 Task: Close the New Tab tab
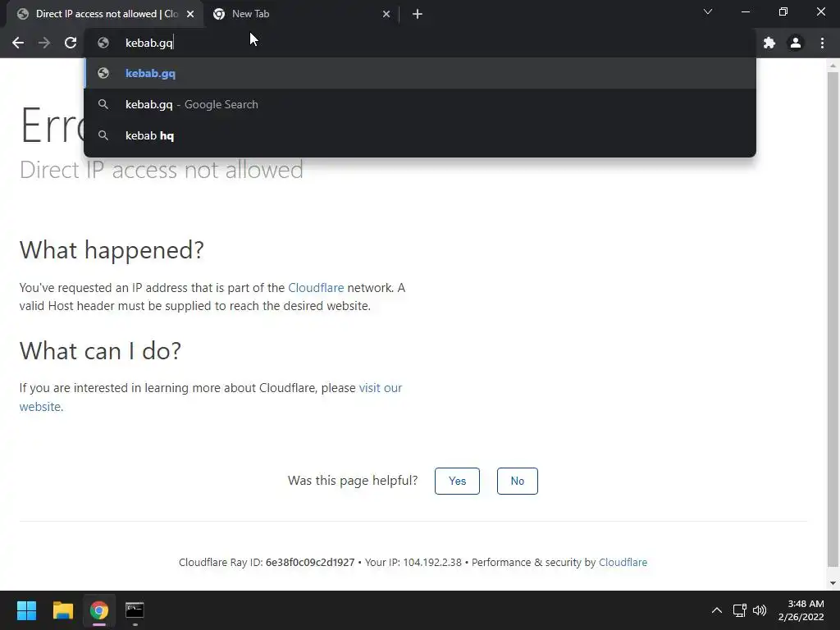pos(386,14)
